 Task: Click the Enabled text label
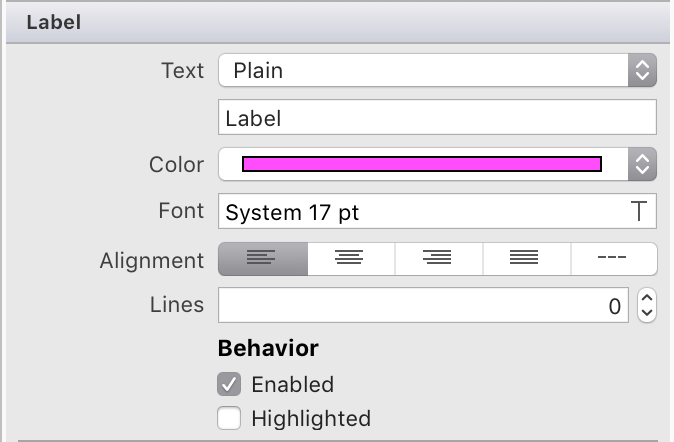point(292,384)
